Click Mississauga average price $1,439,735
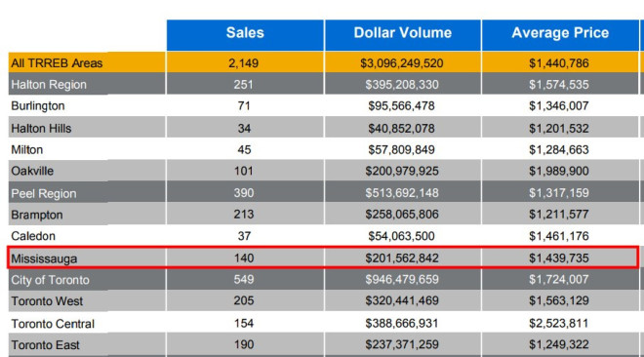The image size is (644, 357). 559,258
